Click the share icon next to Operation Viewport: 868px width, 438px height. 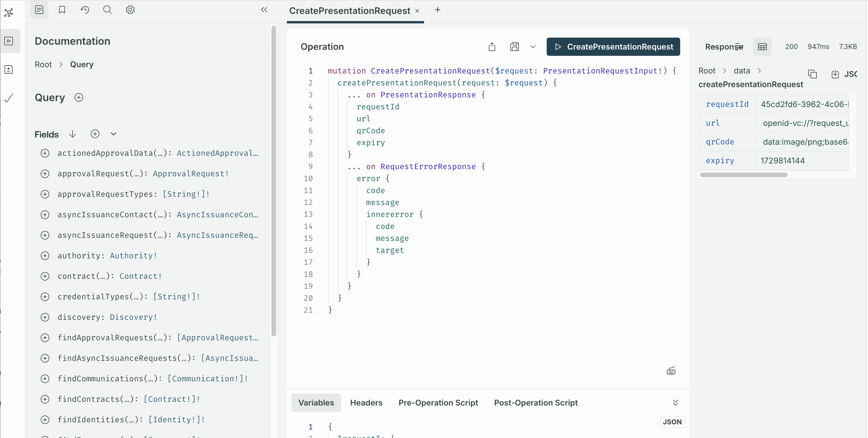point(491,46)
